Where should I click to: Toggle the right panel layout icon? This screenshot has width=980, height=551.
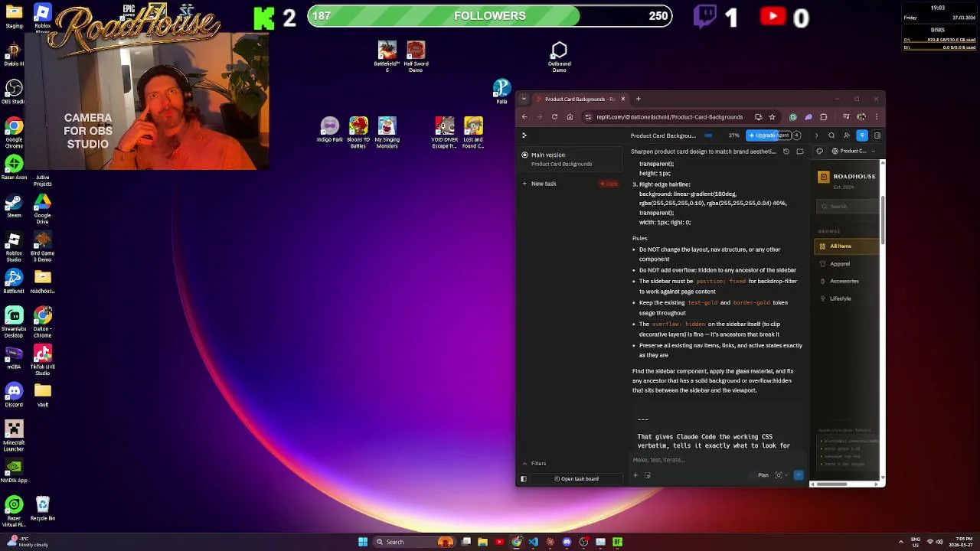pos(877,135)
